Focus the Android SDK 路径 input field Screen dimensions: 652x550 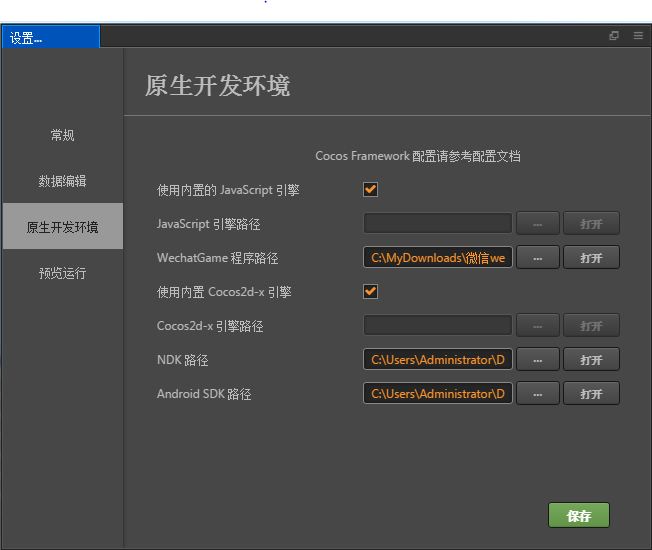[437, 393]
